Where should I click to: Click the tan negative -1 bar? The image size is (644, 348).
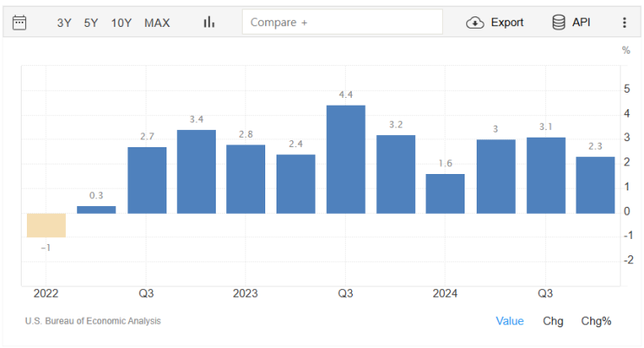point(47,225)
